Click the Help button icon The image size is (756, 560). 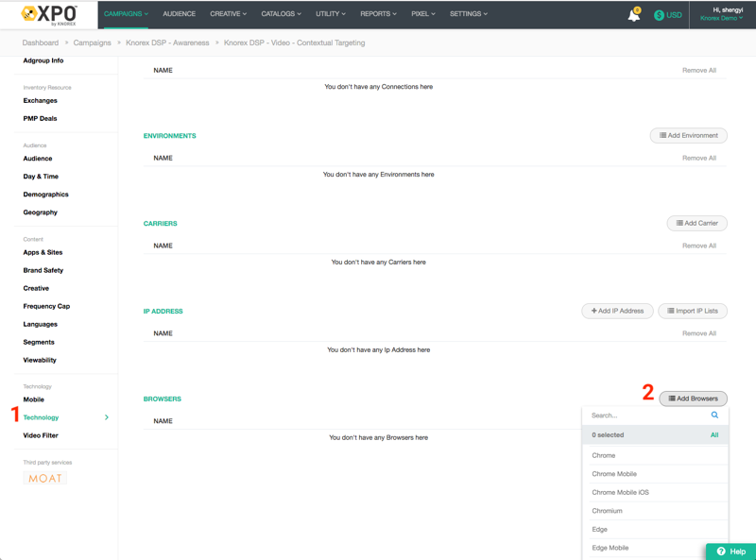point(721,552)
